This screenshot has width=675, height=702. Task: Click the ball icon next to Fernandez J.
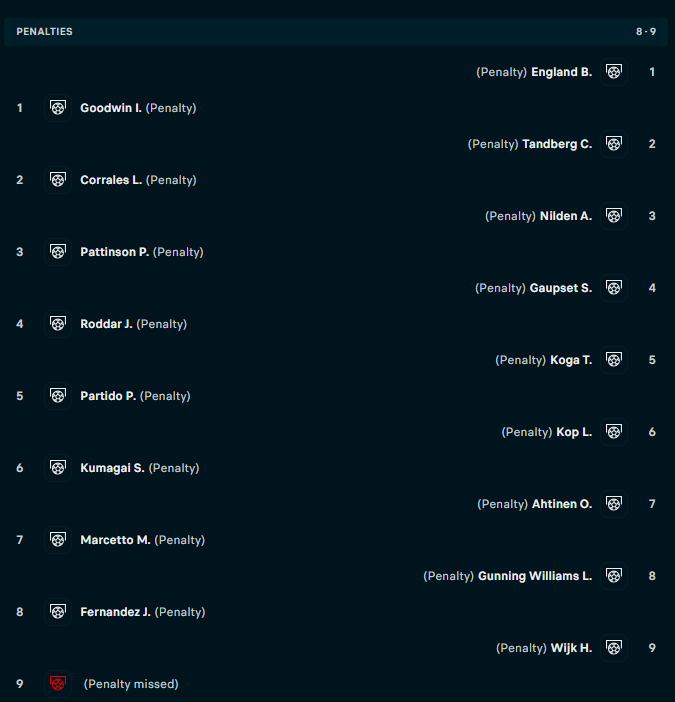click(58, 612)
